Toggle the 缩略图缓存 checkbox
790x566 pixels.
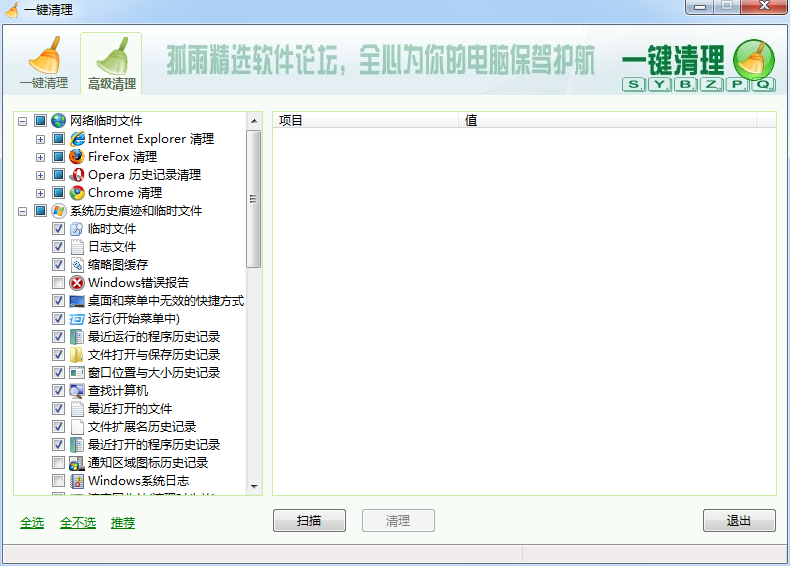(58, 265)
